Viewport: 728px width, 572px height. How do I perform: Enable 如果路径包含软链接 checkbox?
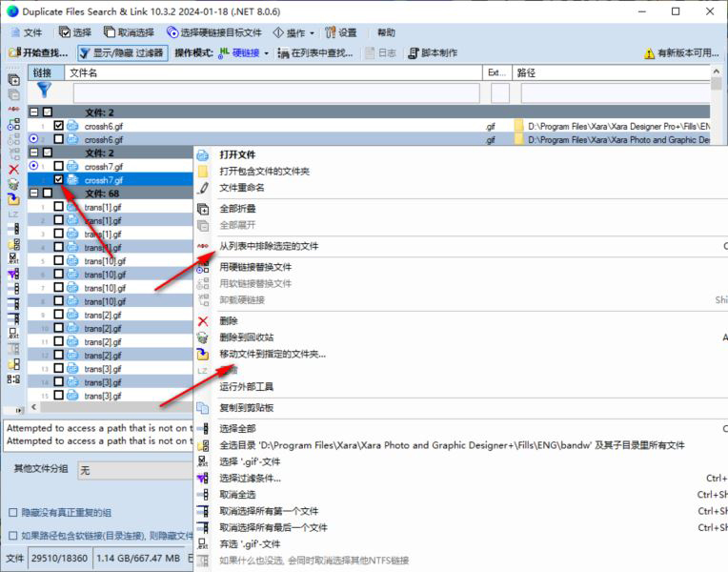(13, 536)
